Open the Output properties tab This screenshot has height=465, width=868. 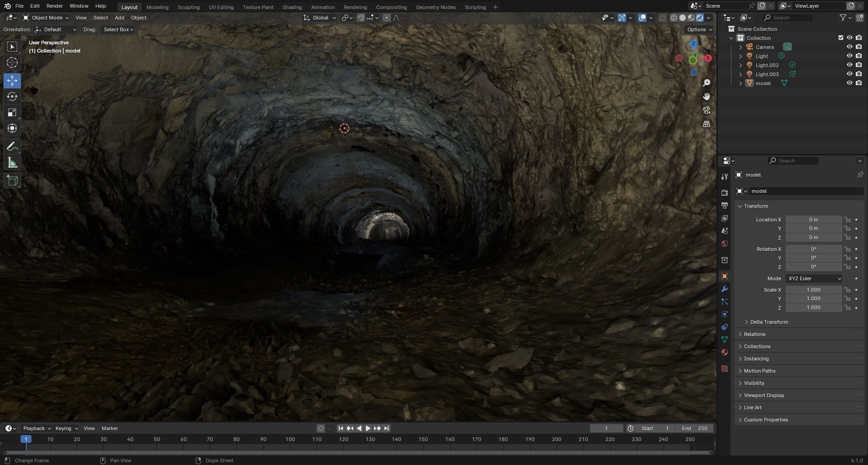point(725,205)
